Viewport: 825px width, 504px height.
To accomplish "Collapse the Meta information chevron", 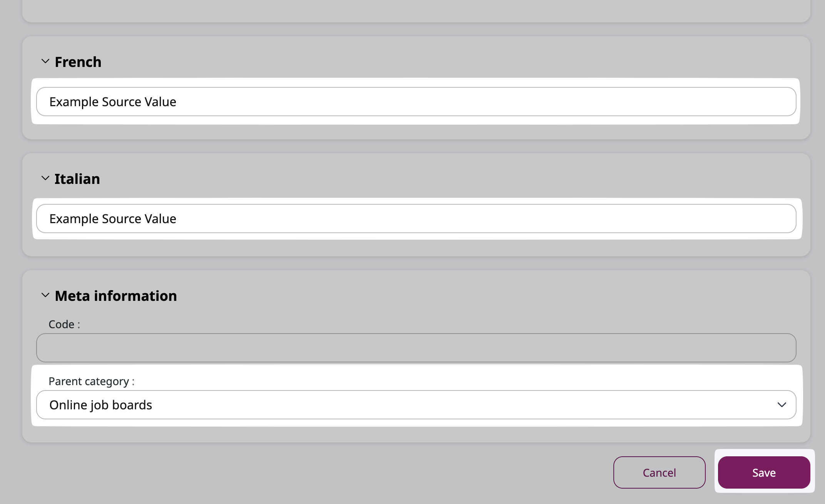I will pos(45,295).
